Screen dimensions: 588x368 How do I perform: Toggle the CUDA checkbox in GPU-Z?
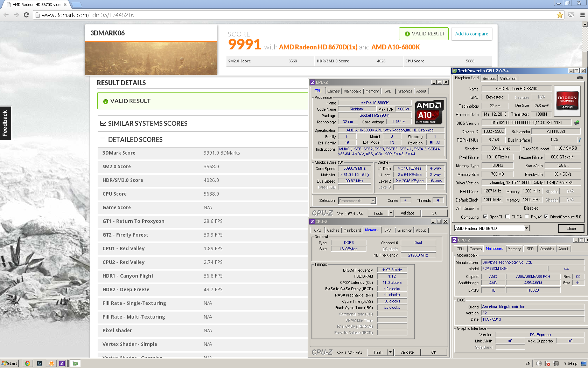click(x=507, y=217)
